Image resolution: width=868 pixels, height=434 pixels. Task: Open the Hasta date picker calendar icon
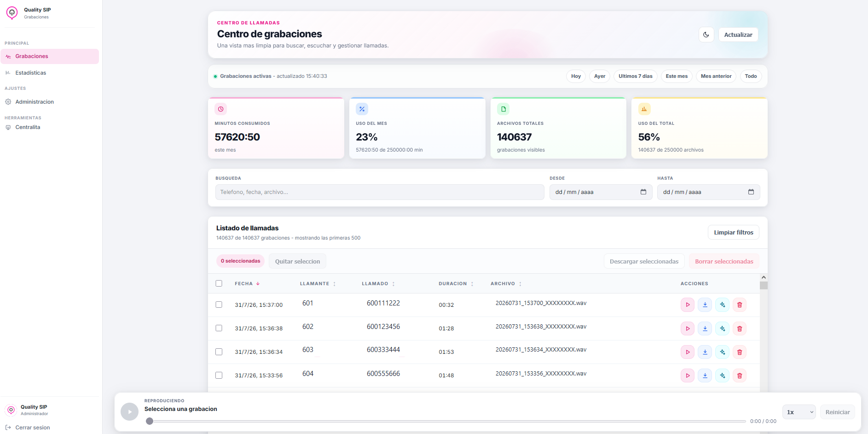tap(751, 192)
